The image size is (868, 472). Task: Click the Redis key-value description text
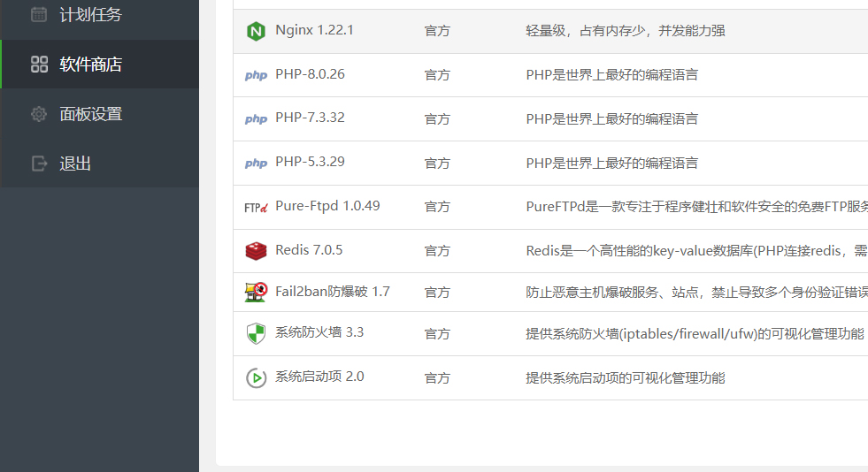coord(697,251)
